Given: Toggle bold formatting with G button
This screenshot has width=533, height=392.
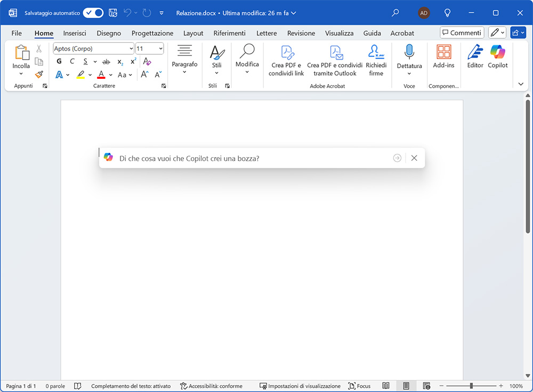Looking at the screenshot, I should click(x=59, y=62).
